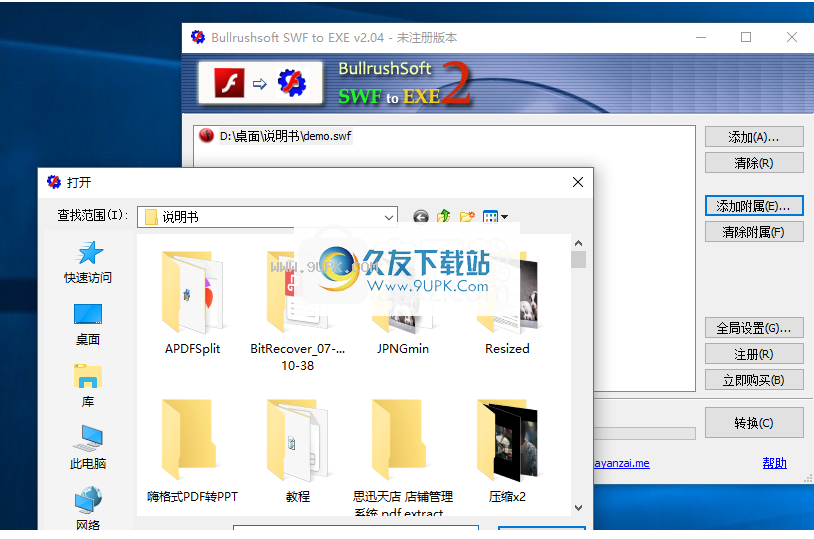This screenshot has width=814, height=539.
Task: Click the file list scroll down arrow
Action: click(578, 508)
